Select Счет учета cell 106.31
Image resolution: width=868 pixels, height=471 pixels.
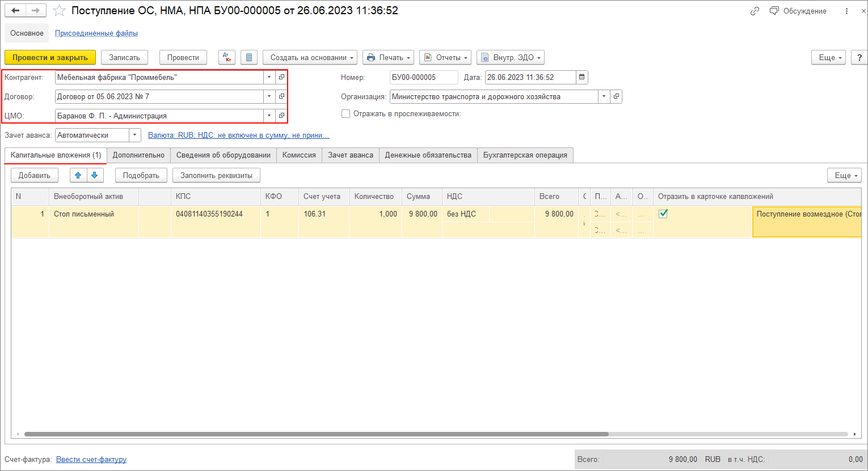click(x=324, y=221)
